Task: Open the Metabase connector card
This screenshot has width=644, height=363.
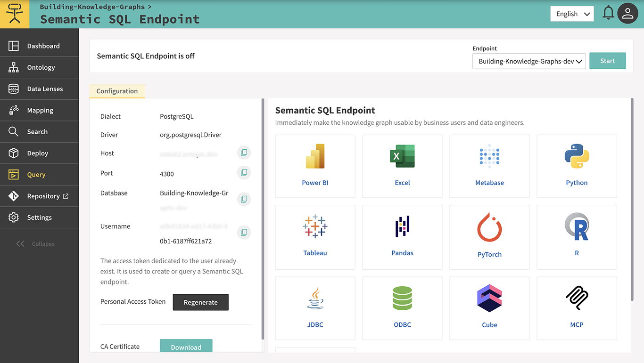Action: (489, 166)
